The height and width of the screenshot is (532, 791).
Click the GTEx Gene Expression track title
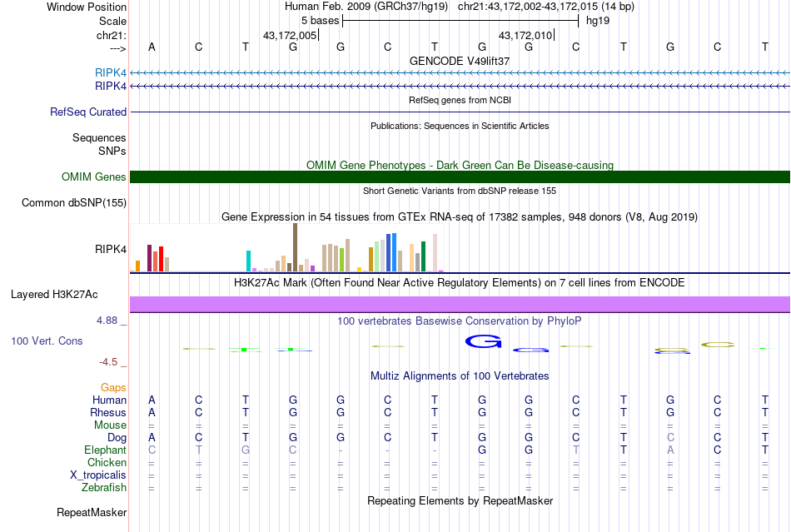[x=460, y=216]
